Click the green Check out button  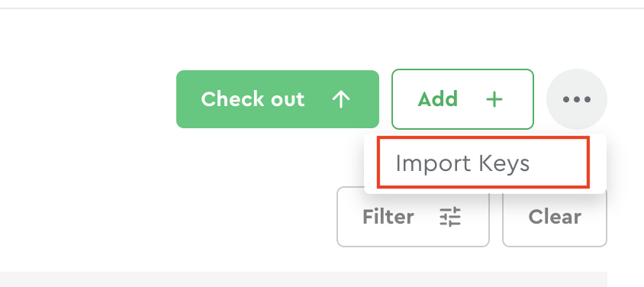(278, 99)
